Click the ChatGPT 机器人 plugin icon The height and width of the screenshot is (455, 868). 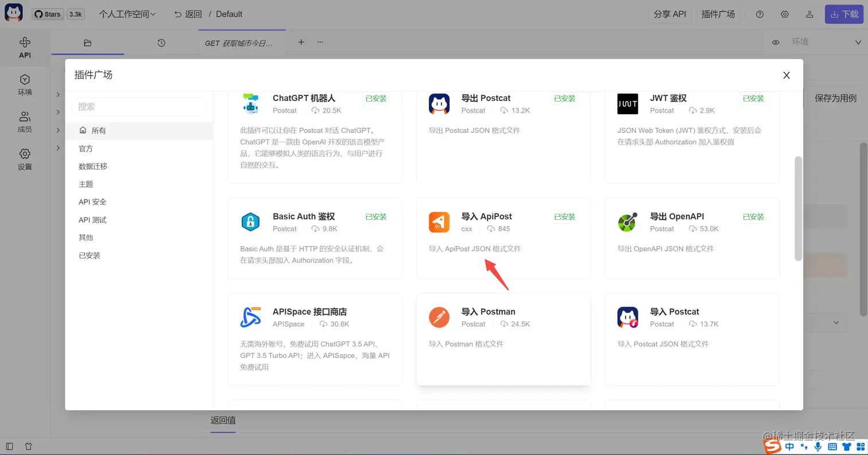[251, 104]
